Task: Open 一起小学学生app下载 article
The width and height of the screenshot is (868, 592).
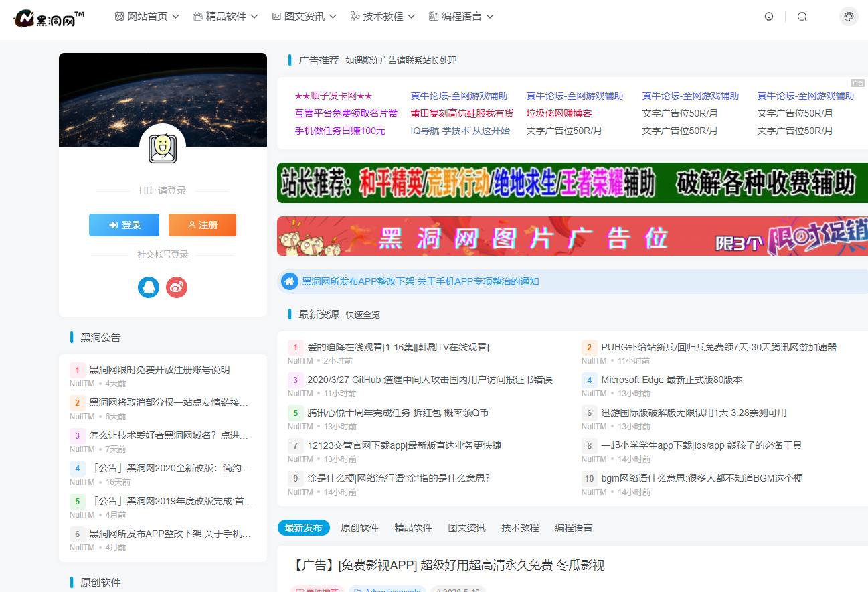Action: [x=701, y=445]
